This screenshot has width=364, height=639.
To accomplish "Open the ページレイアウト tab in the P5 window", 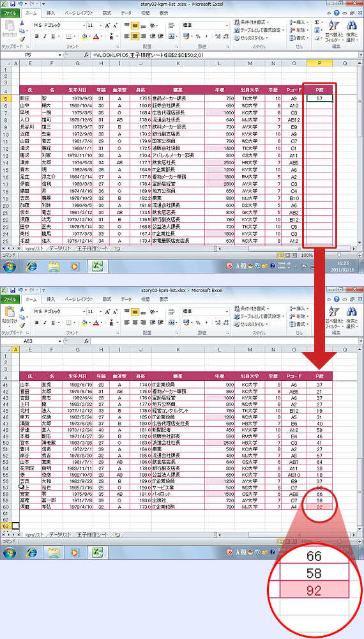I will [x=79, y=13].
